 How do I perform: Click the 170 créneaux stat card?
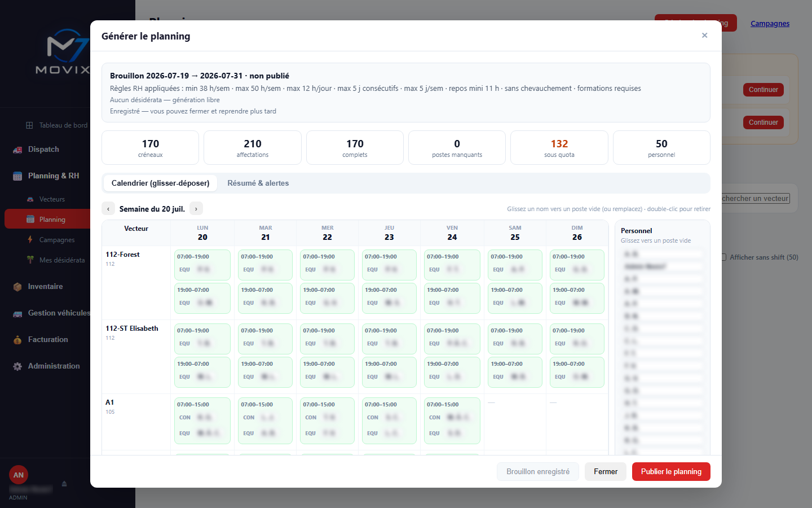pos(151,148)
